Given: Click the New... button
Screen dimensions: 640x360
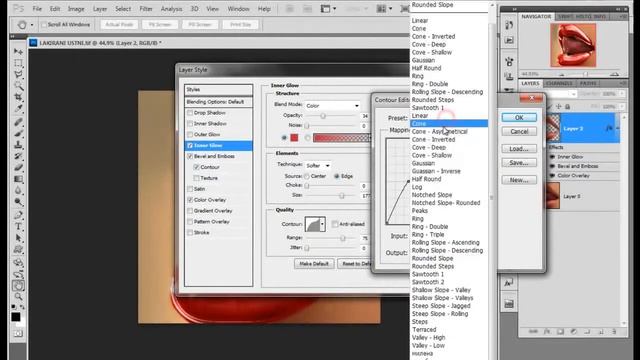Looking at the screenshot, I should click(x=519, y=180).
